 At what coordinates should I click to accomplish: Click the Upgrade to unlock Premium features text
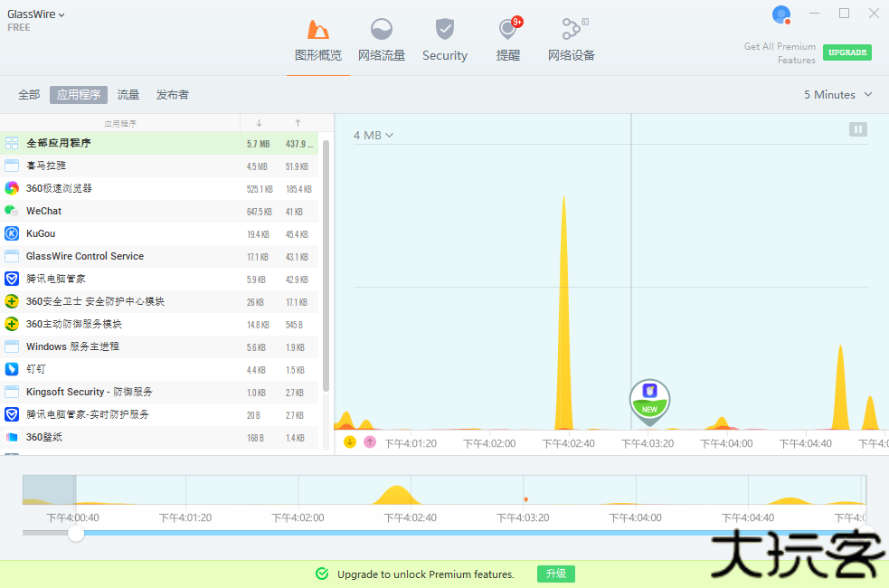click(426, 574)
